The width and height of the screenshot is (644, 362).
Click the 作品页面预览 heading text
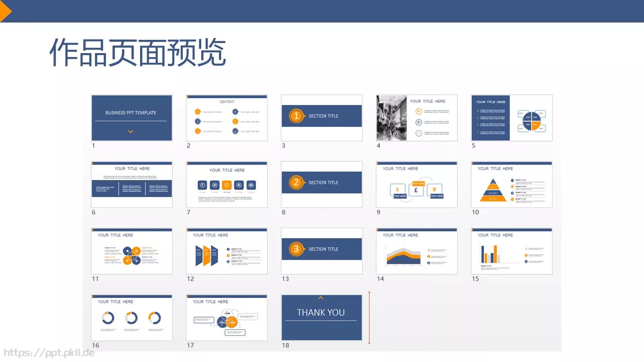click(x=138, y=52)
